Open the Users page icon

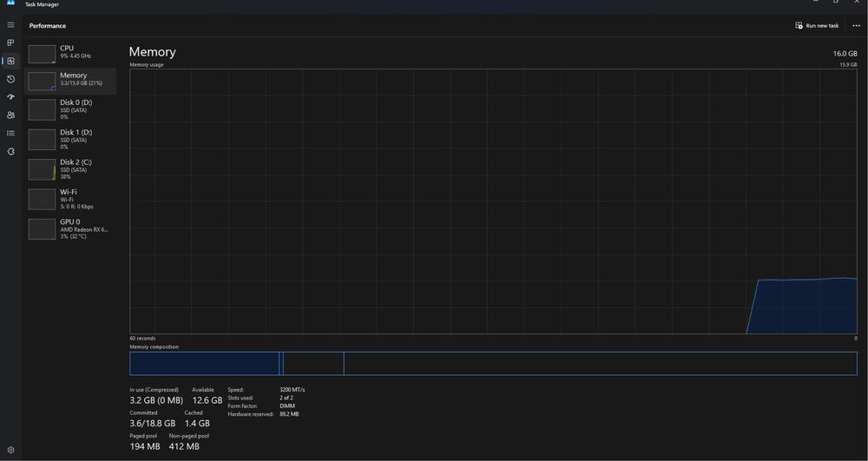[10, 115]
